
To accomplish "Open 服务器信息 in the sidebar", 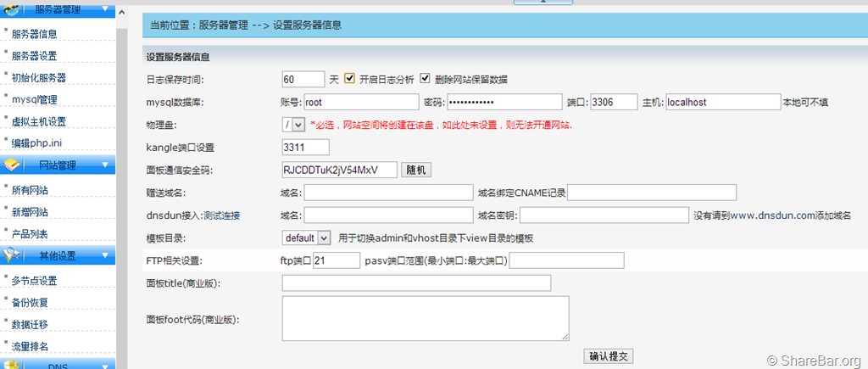I will coord(35,35).
